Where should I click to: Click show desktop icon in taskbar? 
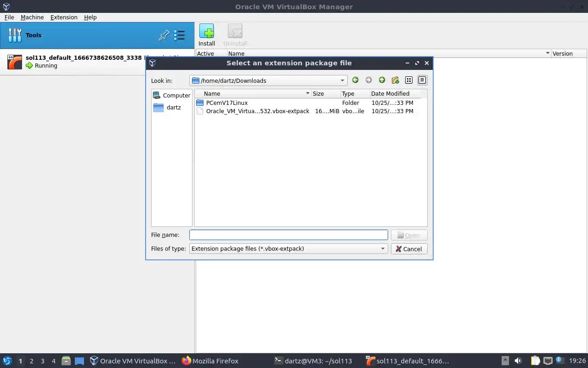point(79,361)
